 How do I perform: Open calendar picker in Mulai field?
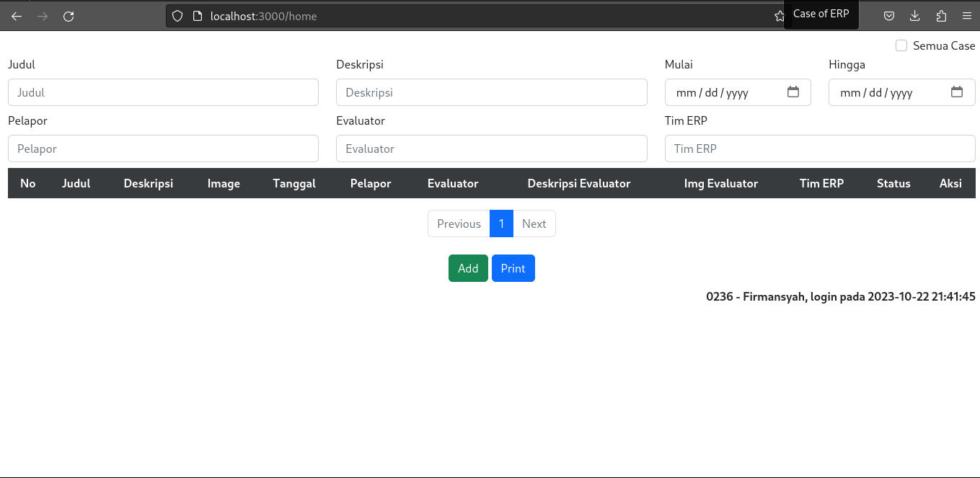[x=793, y=92]
